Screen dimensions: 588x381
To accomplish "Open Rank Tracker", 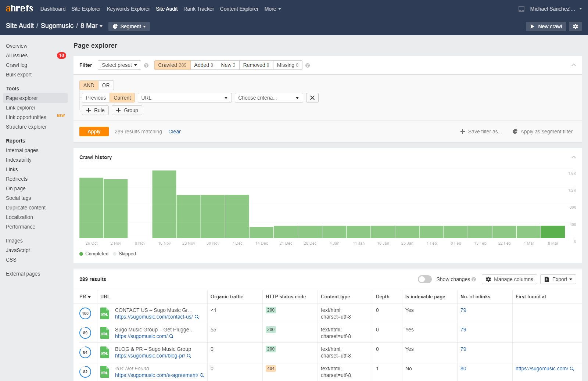I will [x=198, y=9].
